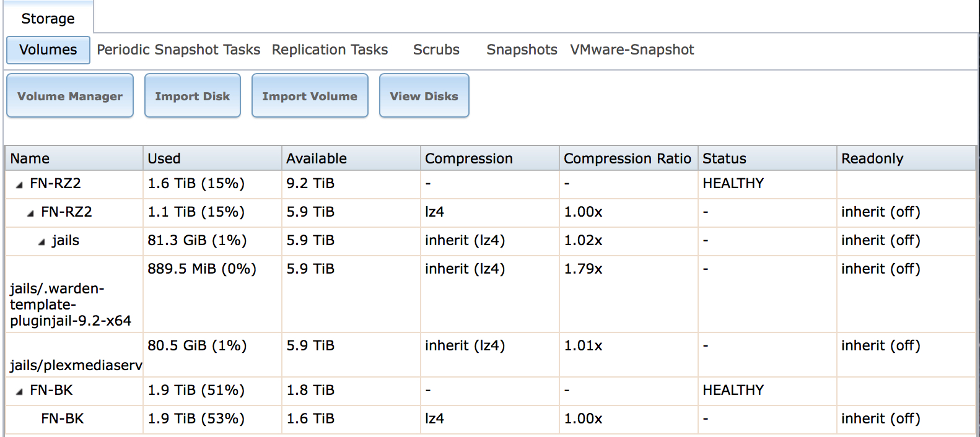Collapse the jails dataset tree
This screenshot has height=437, width=980.
pyautogui.click(x=42, y=241)
